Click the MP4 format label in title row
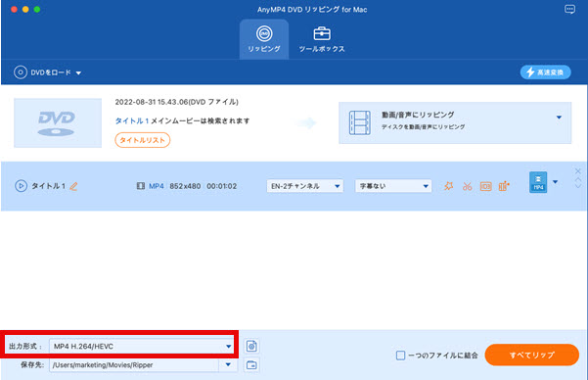Image resolution: width=588 pixels, height=380 pixels. [x=157, y=186]
